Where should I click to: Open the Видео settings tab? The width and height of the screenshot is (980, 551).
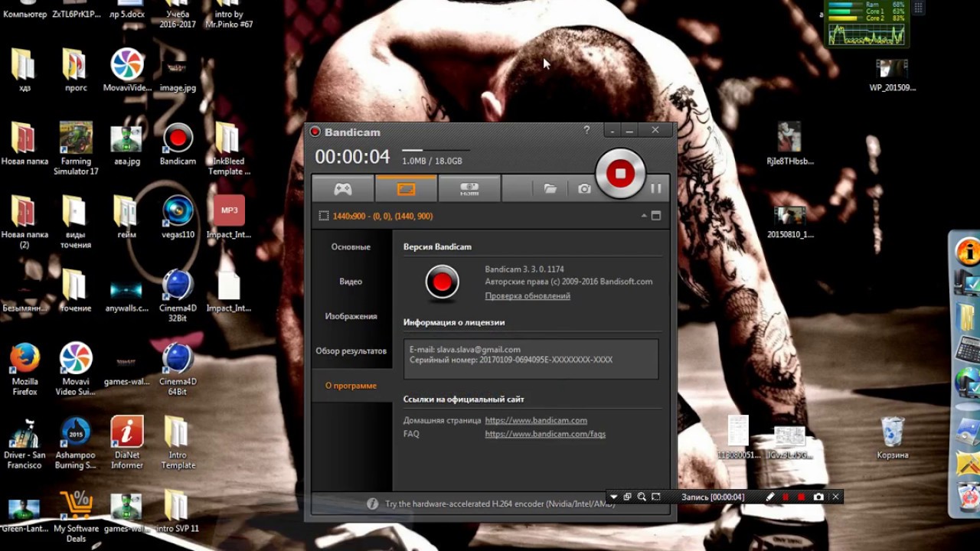coord(351,282)
